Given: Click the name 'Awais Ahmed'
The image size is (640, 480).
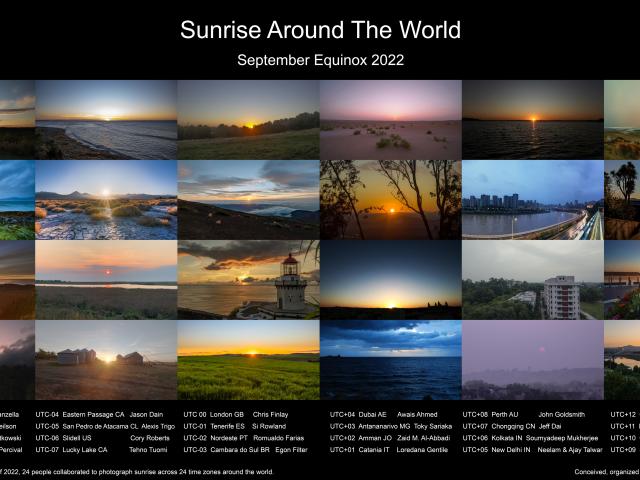Looking at the screenshot, I should tap(417, 414).
